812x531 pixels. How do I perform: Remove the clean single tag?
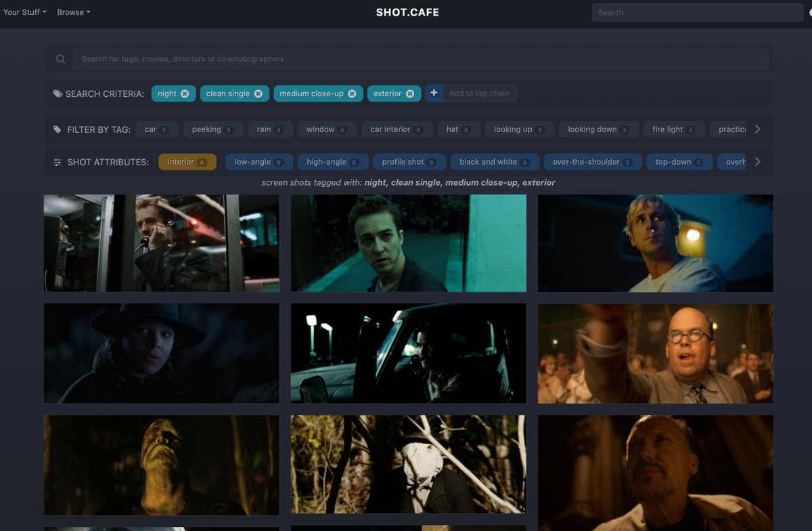(x=258, y=93)
